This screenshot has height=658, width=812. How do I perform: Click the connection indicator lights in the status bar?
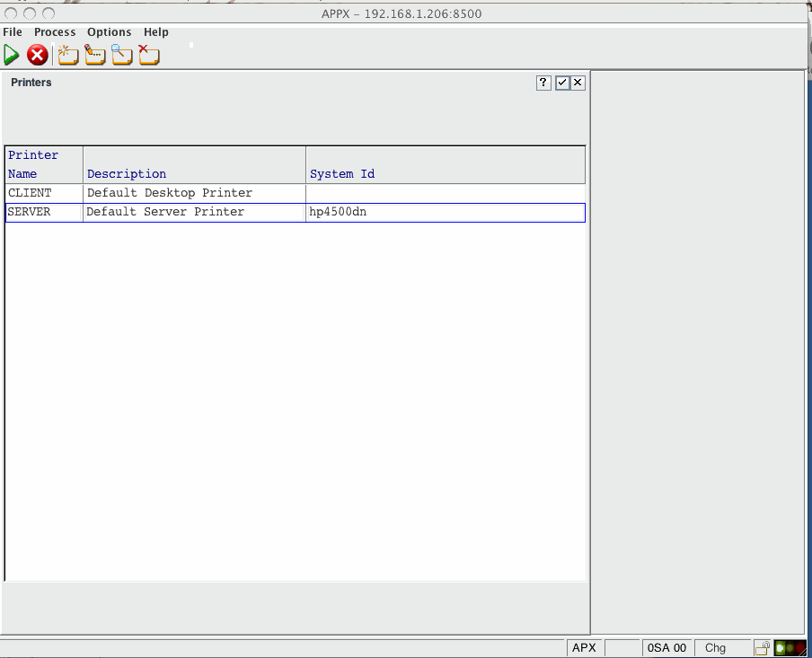coord(787,647)
